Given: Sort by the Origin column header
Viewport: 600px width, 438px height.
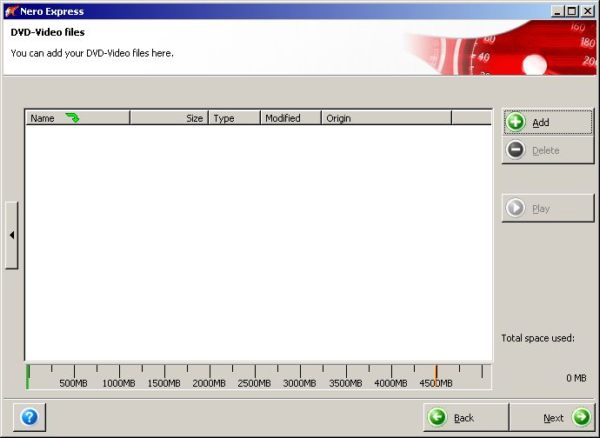Looking at the screenshot, I should click(x=386, y=118).
